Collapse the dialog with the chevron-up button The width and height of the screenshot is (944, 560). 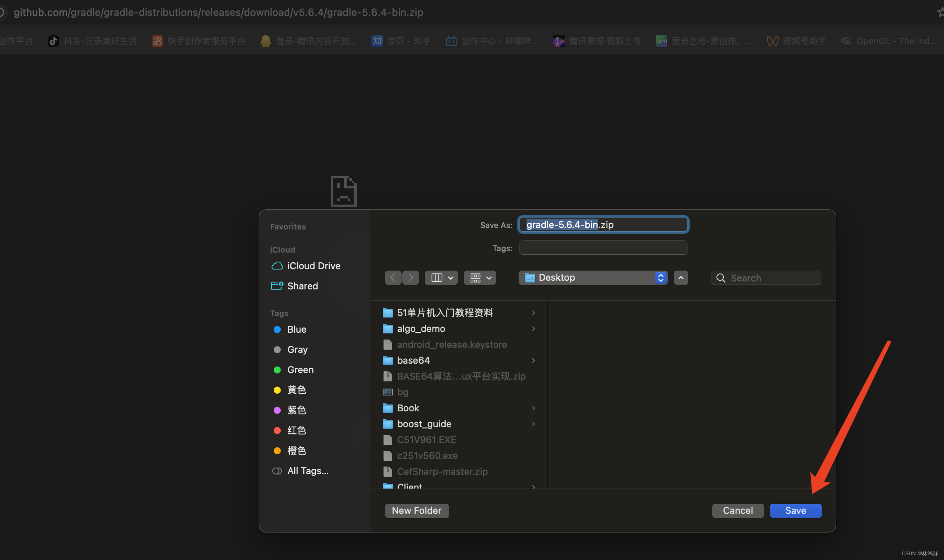[681, 278]
